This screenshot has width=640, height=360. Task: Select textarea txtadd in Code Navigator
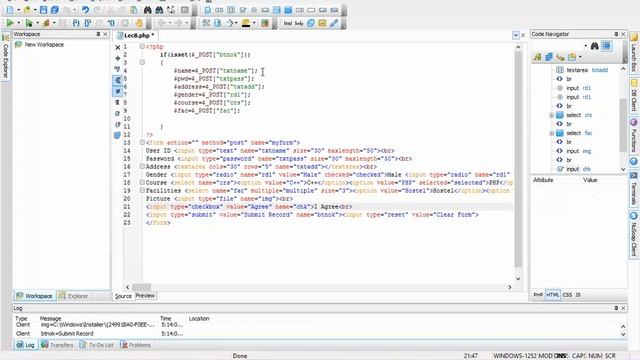click(582, 70)
